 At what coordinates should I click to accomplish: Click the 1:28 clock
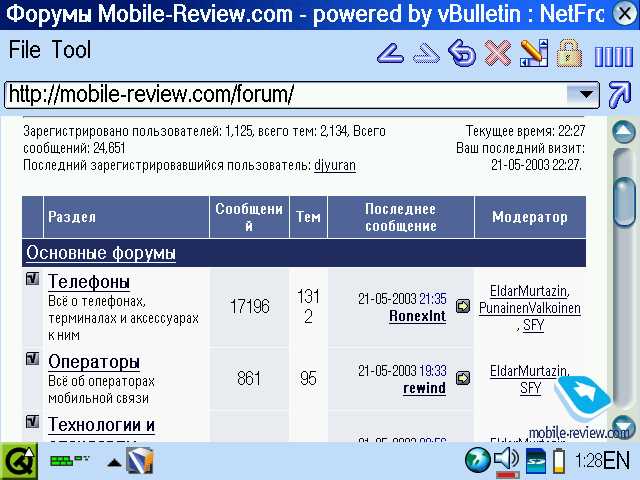click(x=588, y=461)
